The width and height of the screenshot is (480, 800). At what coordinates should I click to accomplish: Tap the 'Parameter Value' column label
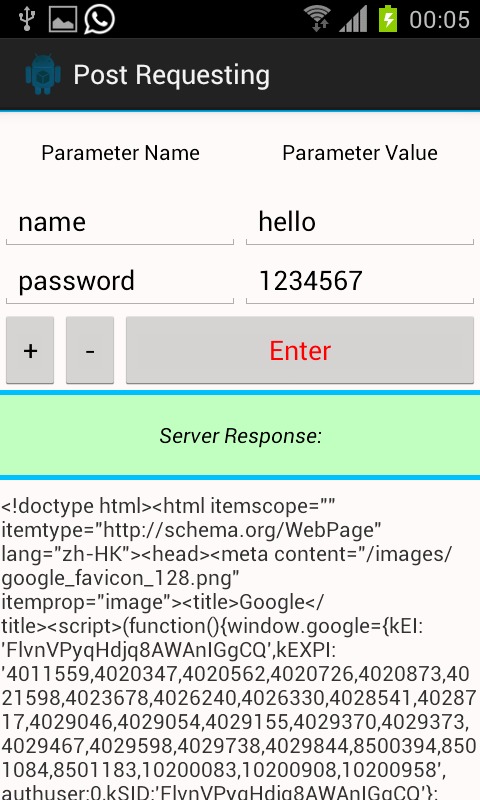360,153
